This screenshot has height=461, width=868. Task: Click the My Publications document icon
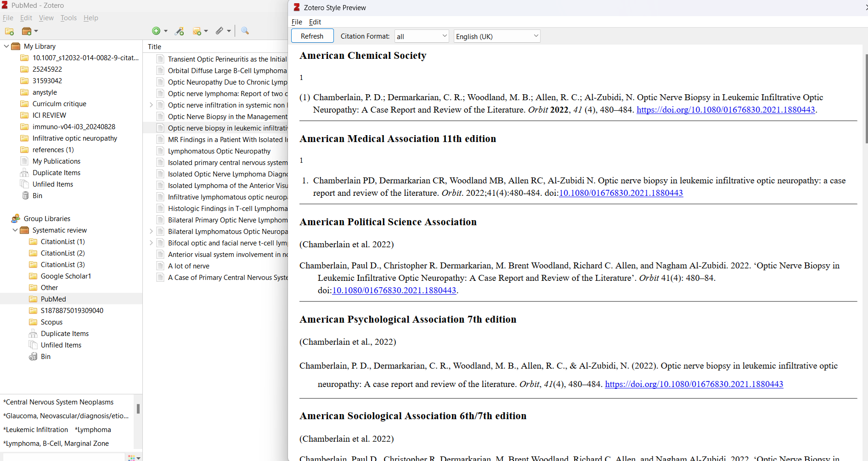tap(24, 161)
